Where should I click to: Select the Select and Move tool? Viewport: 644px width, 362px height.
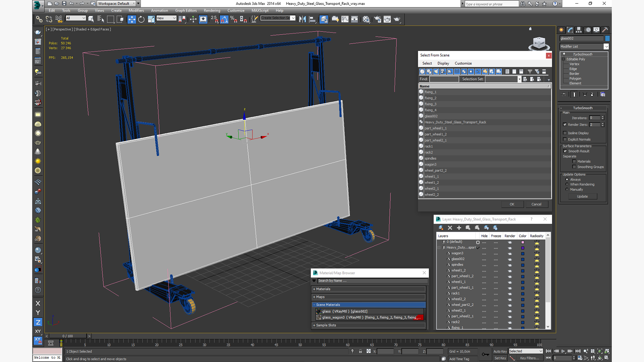coord(131,19)
